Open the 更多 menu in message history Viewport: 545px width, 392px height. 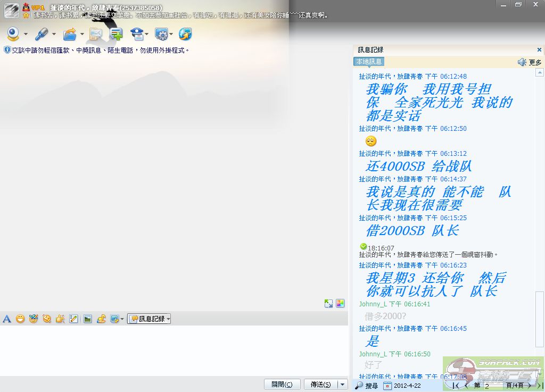(x=535, y=62)
